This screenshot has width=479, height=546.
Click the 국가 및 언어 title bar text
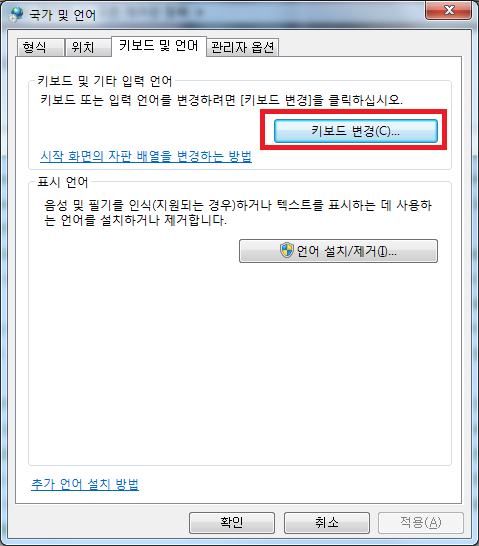click(62, 15)
